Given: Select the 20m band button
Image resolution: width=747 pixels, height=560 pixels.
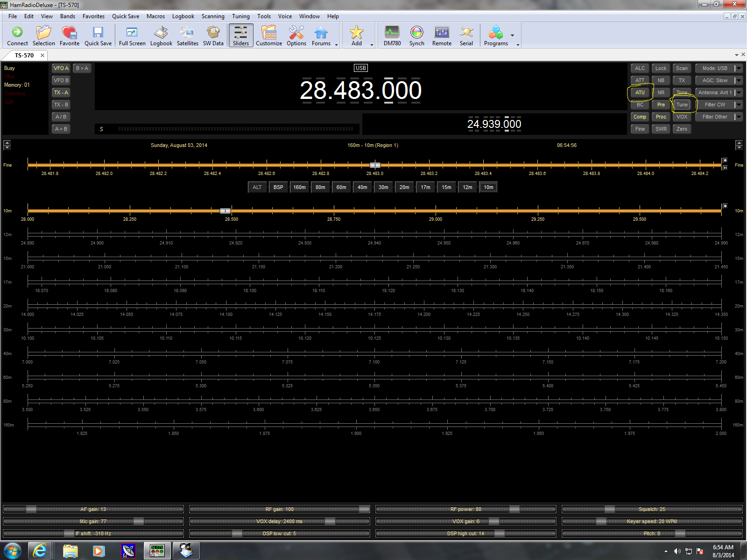Looking at the screenshot, I should [404, 187].
